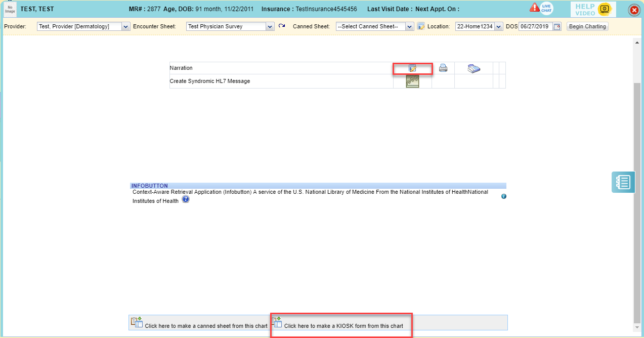Click make a KIOSK form from this chart
The height and width of the screenshot is (338, 644).
click(338, 323)
